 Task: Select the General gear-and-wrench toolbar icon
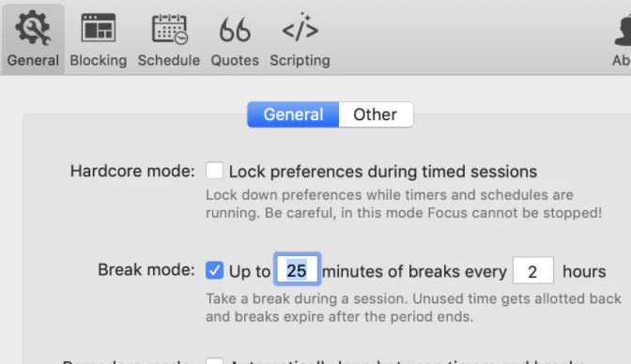tap(33, 27)
